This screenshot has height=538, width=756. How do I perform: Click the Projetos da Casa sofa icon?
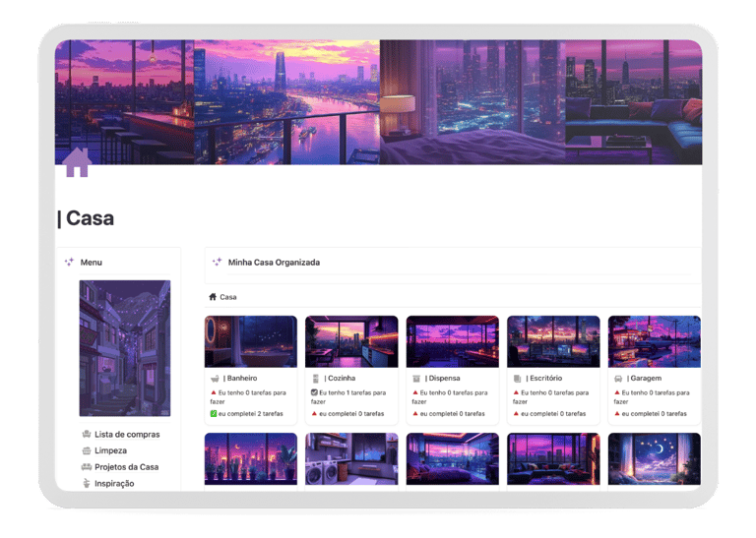(x=87, y=467)
